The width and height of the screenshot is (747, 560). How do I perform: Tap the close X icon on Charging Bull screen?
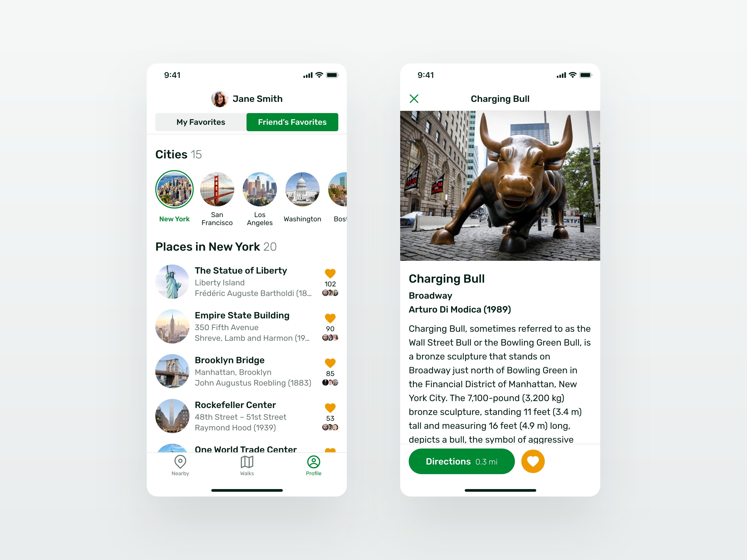point(416,98)
